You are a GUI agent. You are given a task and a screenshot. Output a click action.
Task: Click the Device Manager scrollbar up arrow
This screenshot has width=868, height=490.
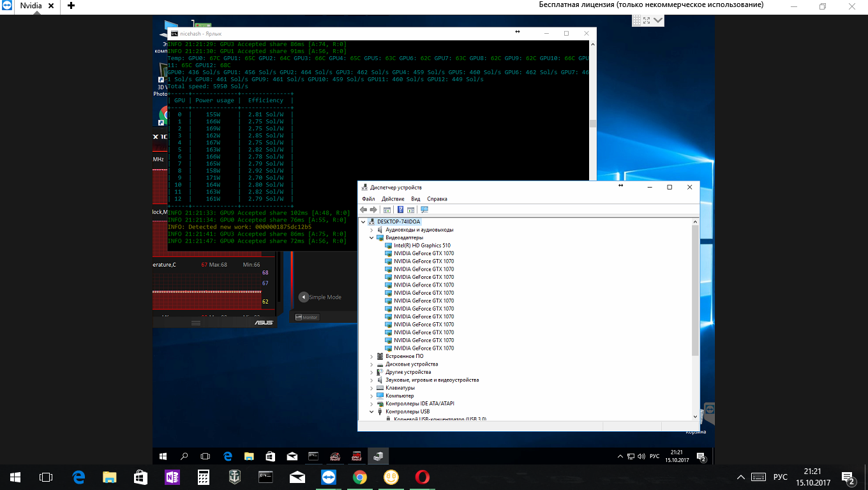coord(696,221)
